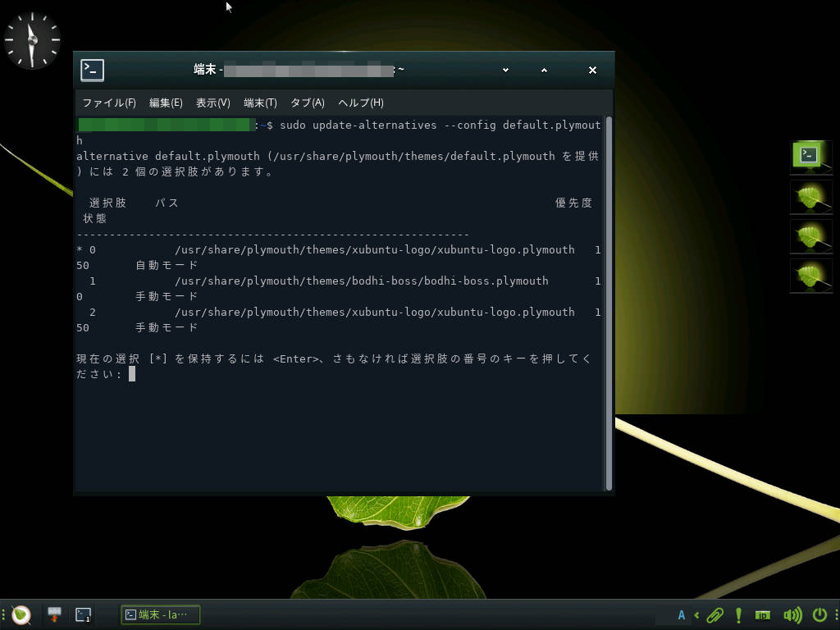Click the terminal launcher in the taskbar
This screenshot has height=630, width=840.
[83, 614]
